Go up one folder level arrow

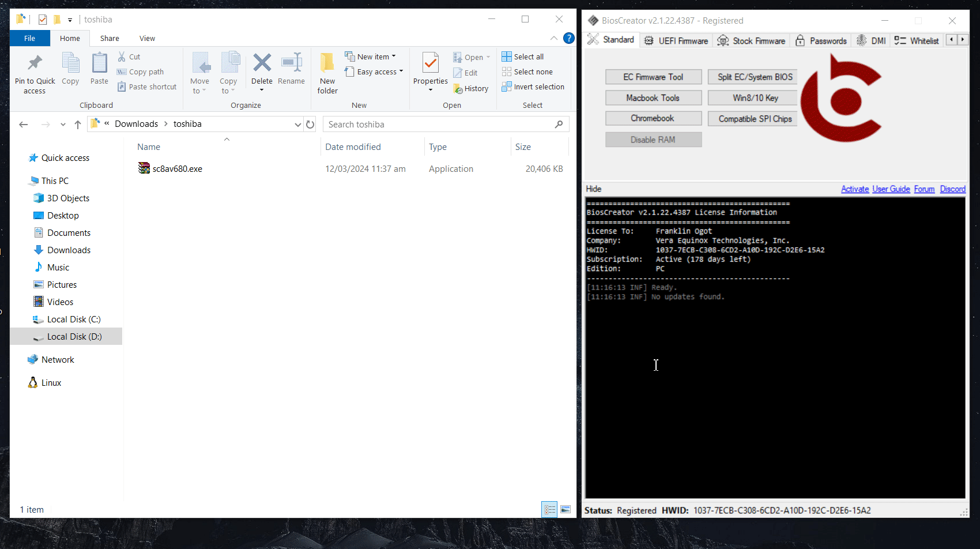(x=78, y=124)
